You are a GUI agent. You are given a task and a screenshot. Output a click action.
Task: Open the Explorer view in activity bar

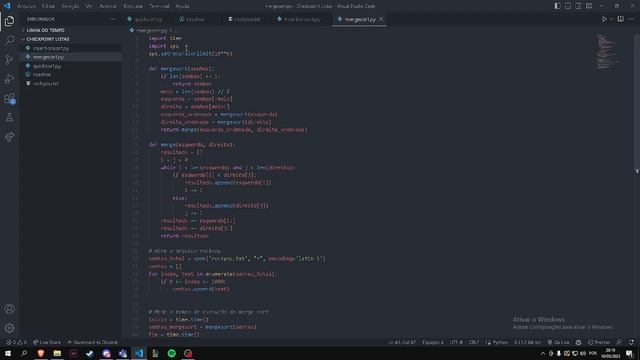(x=9, y=21)
